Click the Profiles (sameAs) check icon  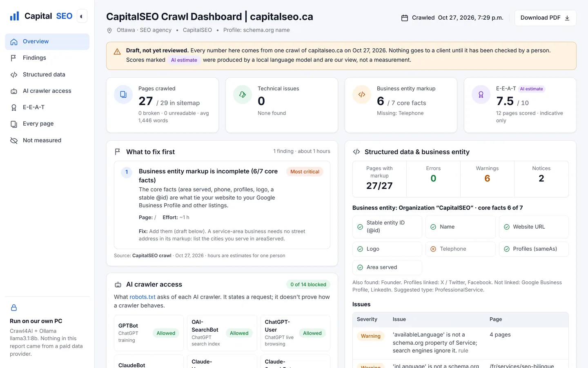point(507,249)
